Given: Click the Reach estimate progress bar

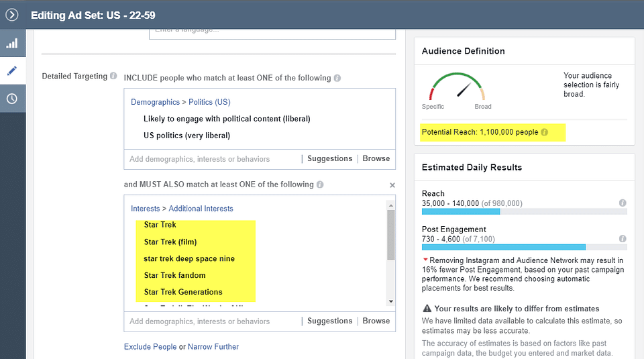Looking at the screenshot, I should click(x=525, y=211).
